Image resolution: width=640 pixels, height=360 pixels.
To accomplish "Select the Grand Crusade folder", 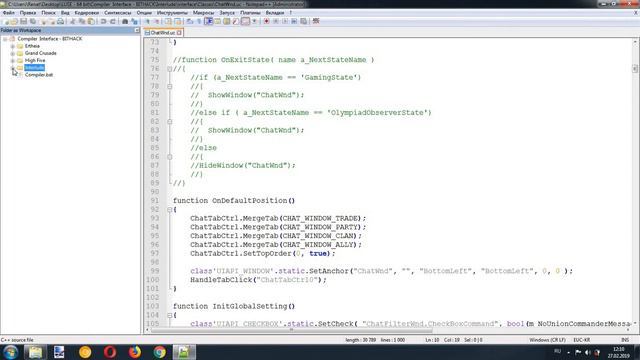I will [40, 53].
